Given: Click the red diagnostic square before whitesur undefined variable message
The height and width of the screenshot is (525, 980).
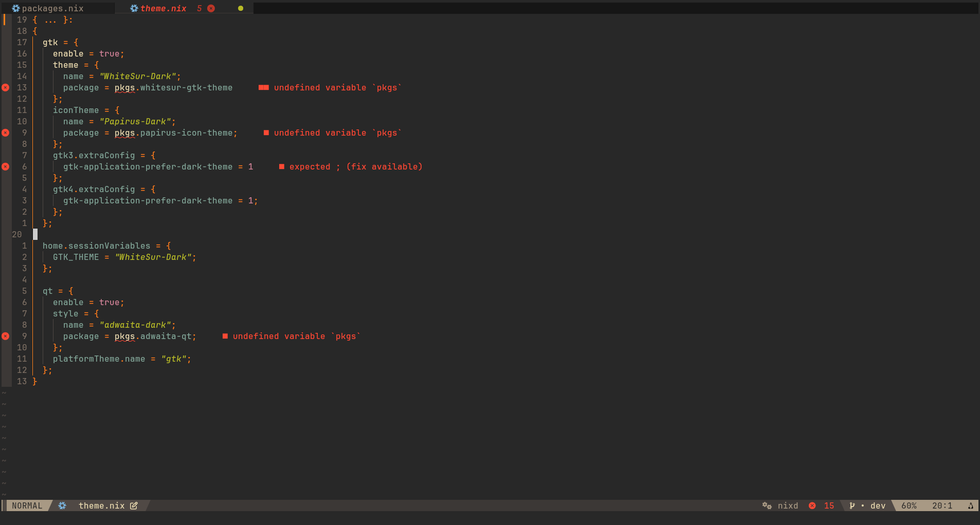Looking at the screenshot, I should [x=264, y=87].
